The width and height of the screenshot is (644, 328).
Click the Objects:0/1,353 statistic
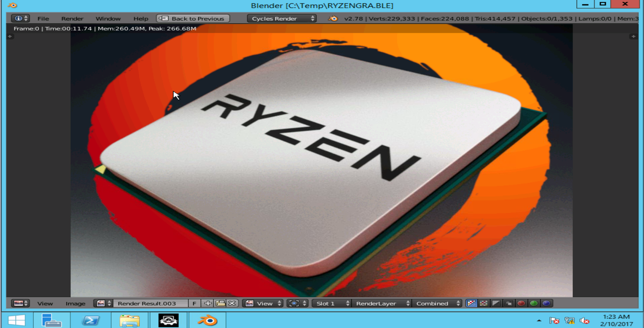pos(547,19)
